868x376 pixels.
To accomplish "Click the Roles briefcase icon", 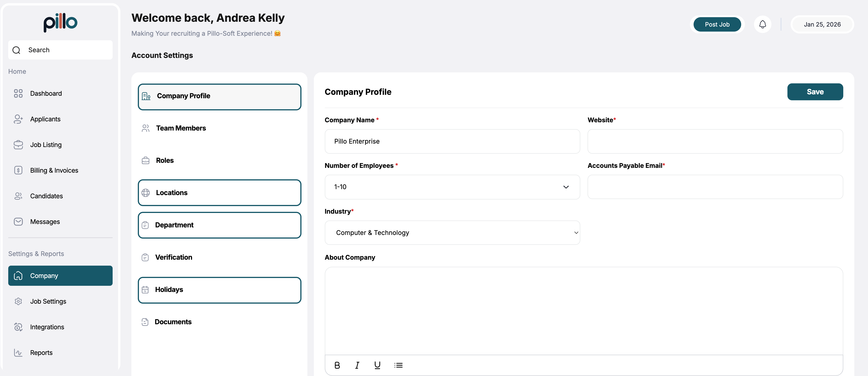I will [x=146, y=161].
